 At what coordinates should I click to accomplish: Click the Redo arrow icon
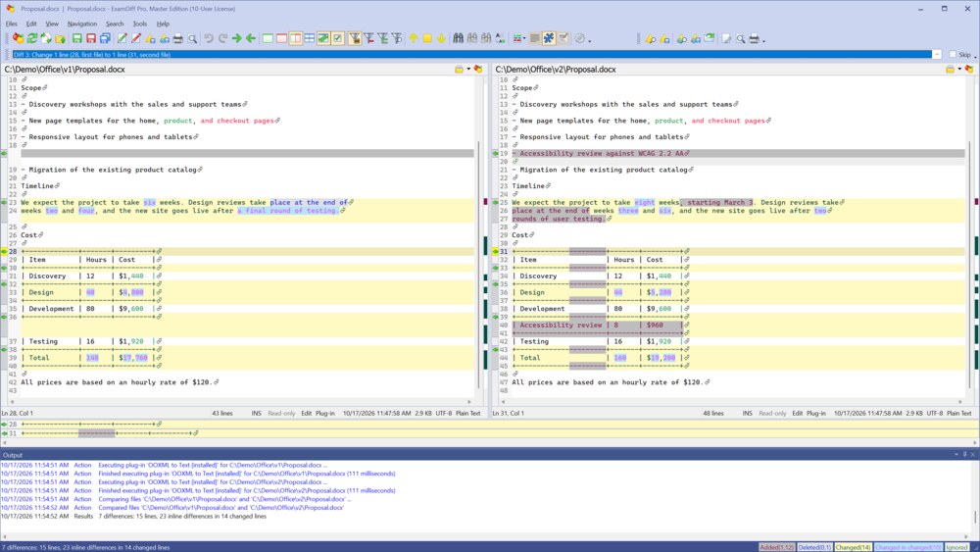pos(222,39)
